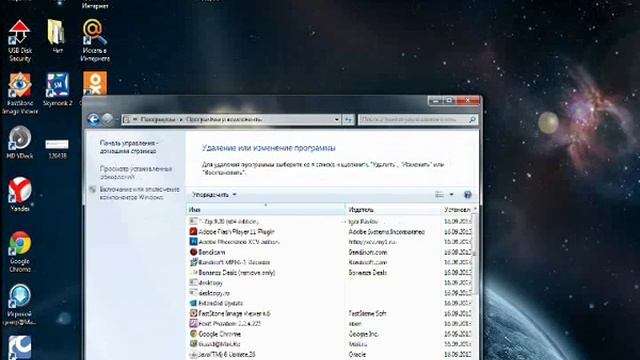Select the Java(TM) 6 Update 26 entry

click(330, 354)
